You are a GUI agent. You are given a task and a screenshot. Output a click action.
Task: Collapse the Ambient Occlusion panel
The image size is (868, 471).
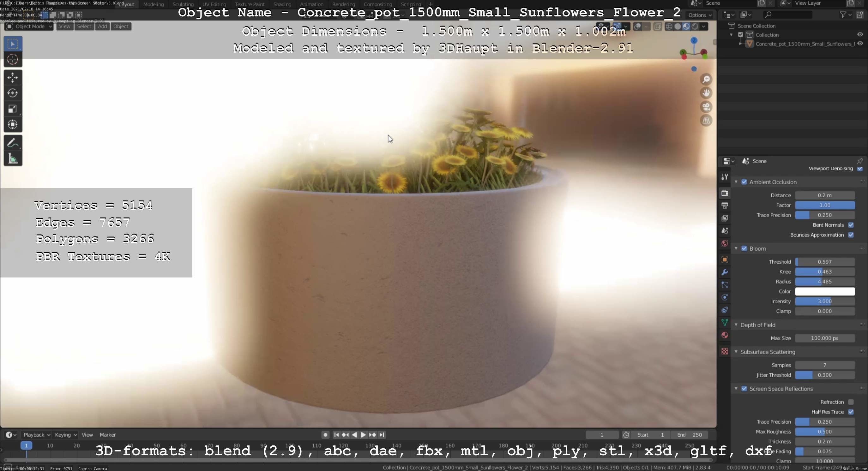pyautogui.click(x=736, y=182)
